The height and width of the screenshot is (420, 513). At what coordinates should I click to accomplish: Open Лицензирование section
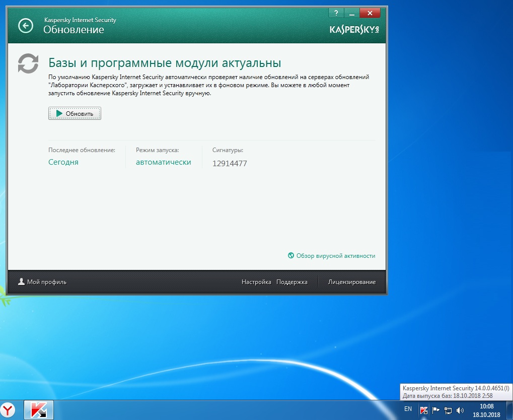click(x=352, y=282)
